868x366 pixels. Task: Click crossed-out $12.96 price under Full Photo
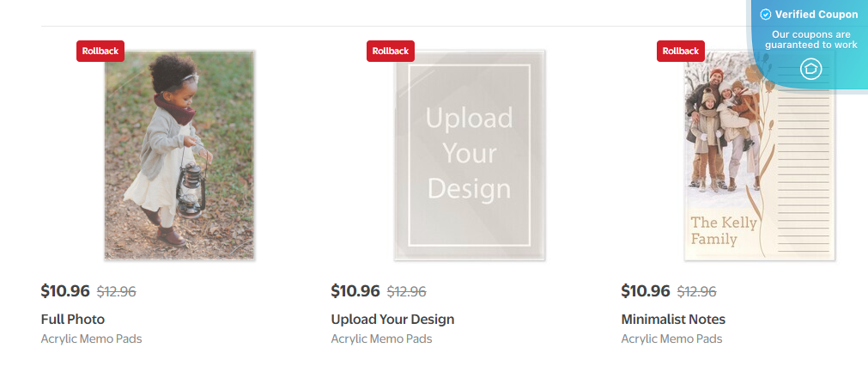point(117,292)
